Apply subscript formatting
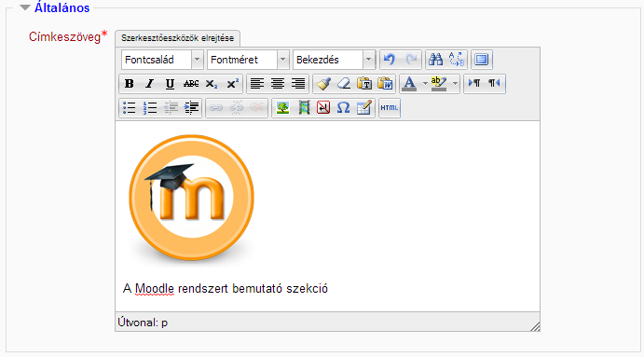644x357 pixels. [212, 84]
